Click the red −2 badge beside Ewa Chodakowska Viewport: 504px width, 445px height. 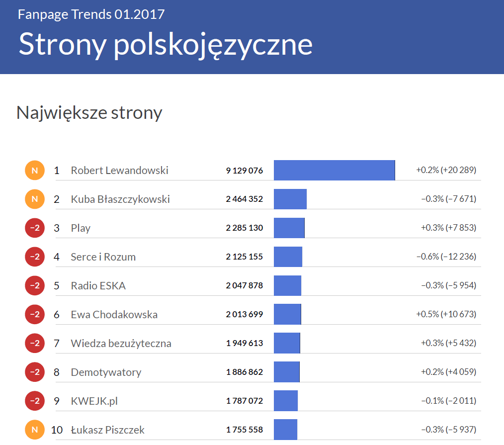point(34,315)
